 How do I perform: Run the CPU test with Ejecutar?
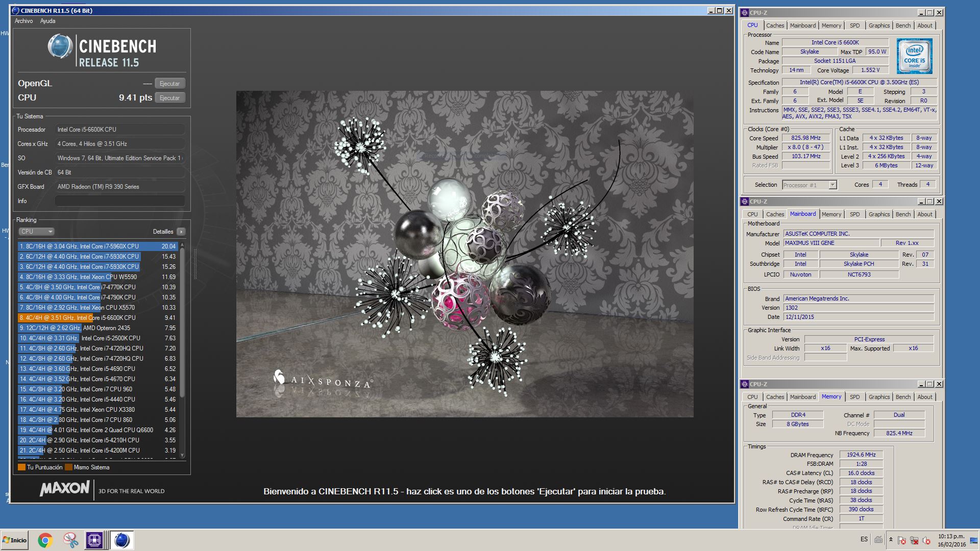[169, 98]
